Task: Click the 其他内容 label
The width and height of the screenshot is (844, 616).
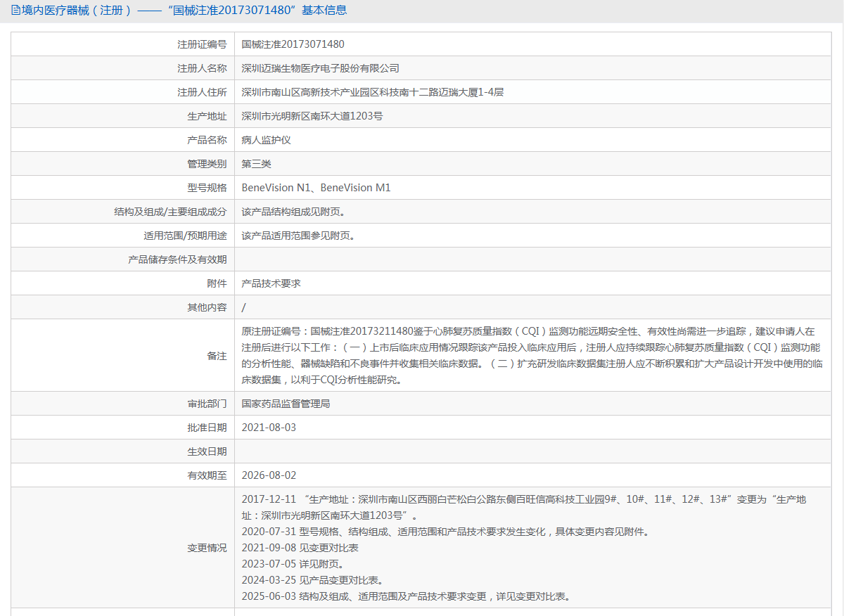Action: tap(207, 307)
